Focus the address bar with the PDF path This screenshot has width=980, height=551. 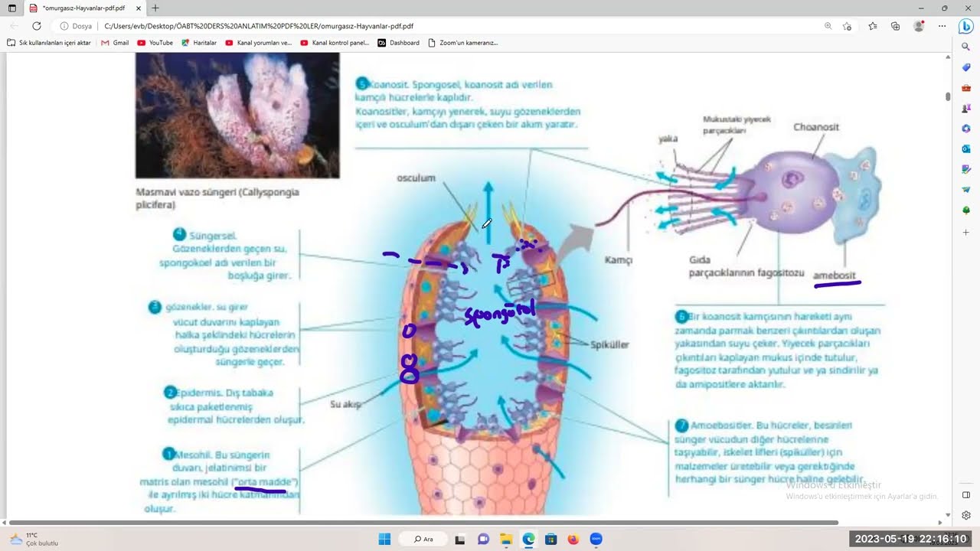tap(459, 25)
